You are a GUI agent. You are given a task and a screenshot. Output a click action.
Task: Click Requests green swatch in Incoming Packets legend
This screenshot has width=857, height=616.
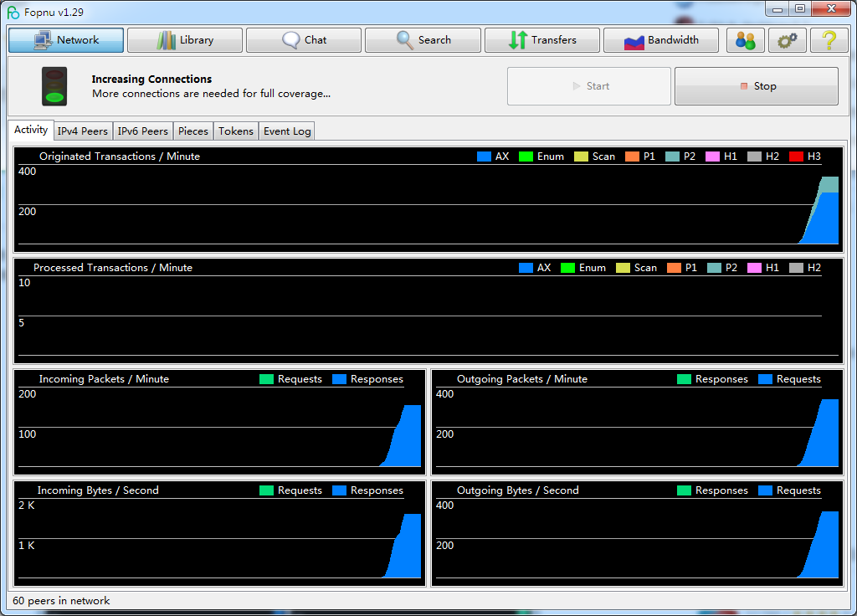267,379
